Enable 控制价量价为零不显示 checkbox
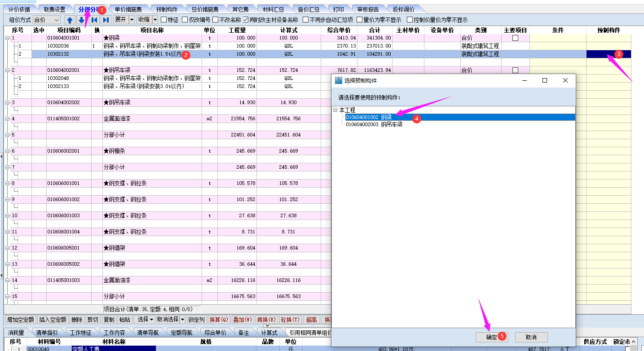This screenshot has width=644, height=351. (410, 20)
